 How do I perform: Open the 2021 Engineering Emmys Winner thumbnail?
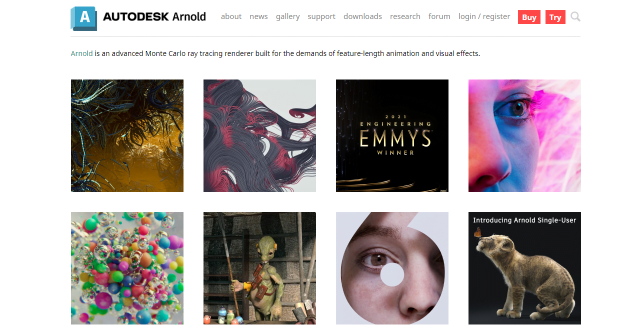click(392, 135)
